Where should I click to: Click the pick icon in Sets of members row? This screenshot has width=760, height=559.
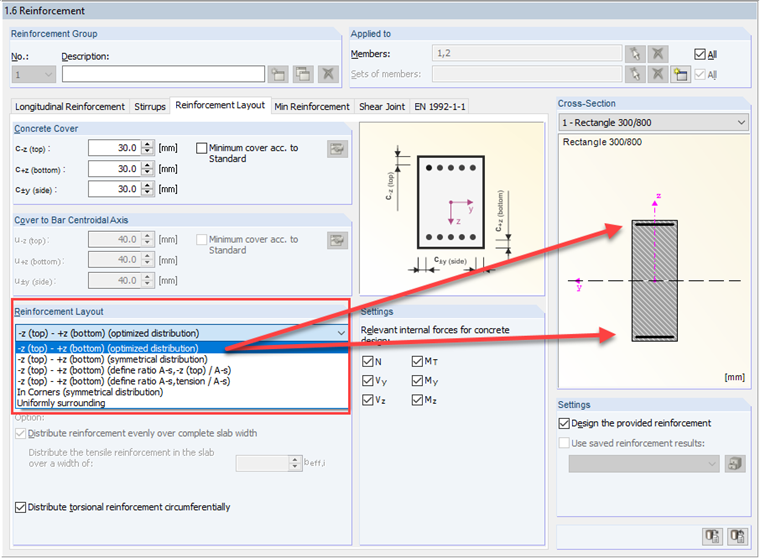(635, 74)
